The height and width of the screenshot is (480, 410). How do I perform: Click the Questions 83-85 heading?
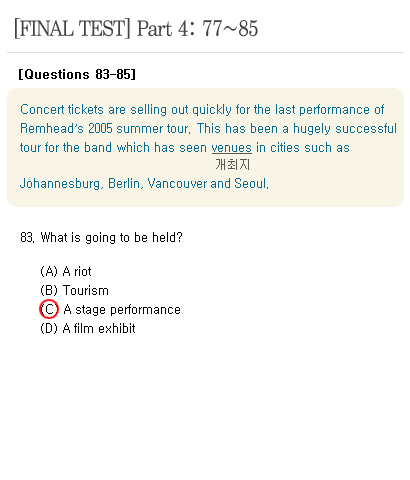click(x=77, y=74)
